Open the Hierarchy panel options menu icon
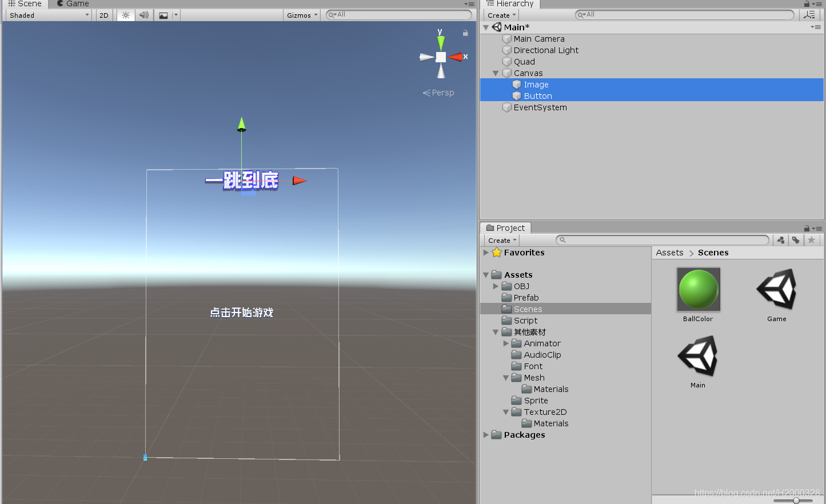Viewport: 826px width, 504px height. 817,3
